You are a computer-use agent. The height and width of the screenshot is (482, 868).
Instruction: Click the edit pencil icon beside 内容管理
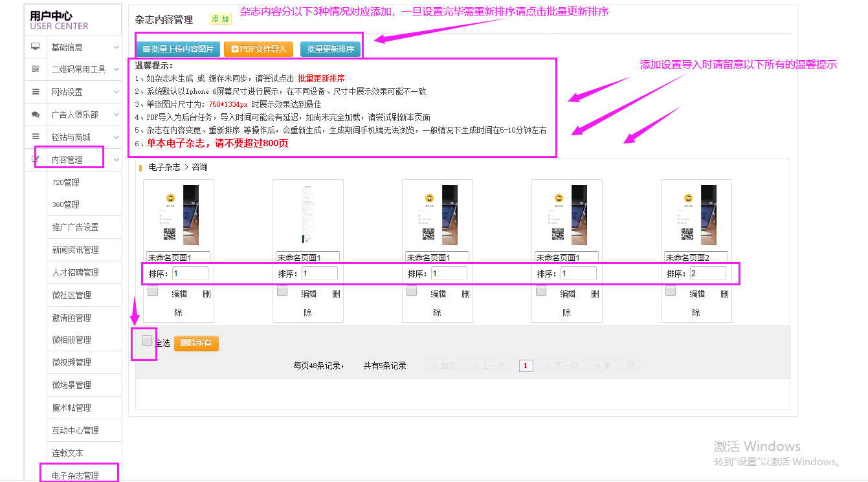coord(36,159)
